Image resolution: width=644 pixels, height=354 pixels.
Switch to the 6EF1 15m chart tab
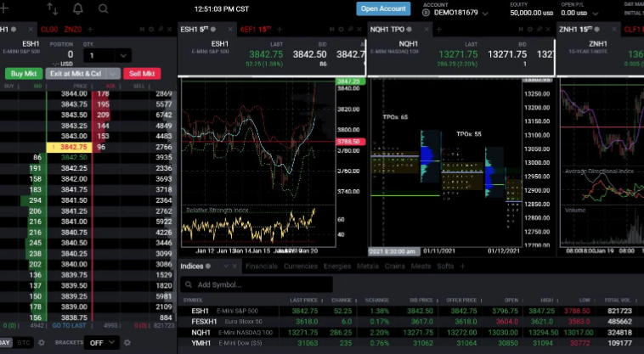click(257, 29)
